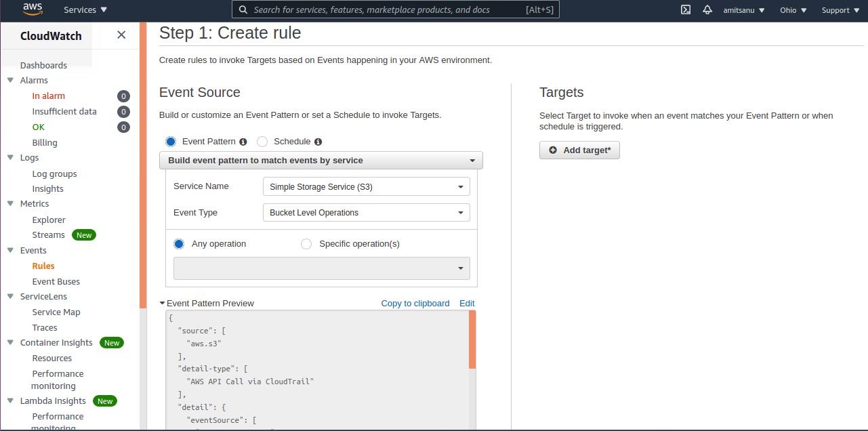Click the "aws.s3" line in preview
Viewport: 868px width, 431px height.
(204, 344)
